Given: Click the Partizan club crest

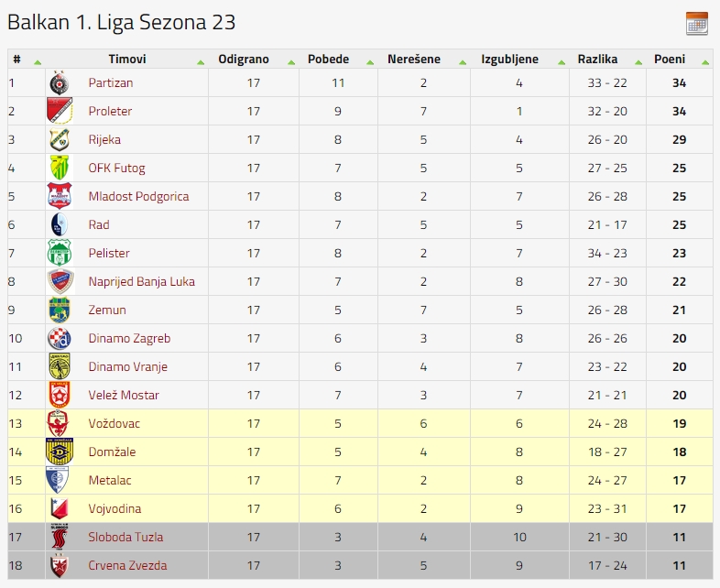Looking at the screenshot, I should click(x=60, y=83).
